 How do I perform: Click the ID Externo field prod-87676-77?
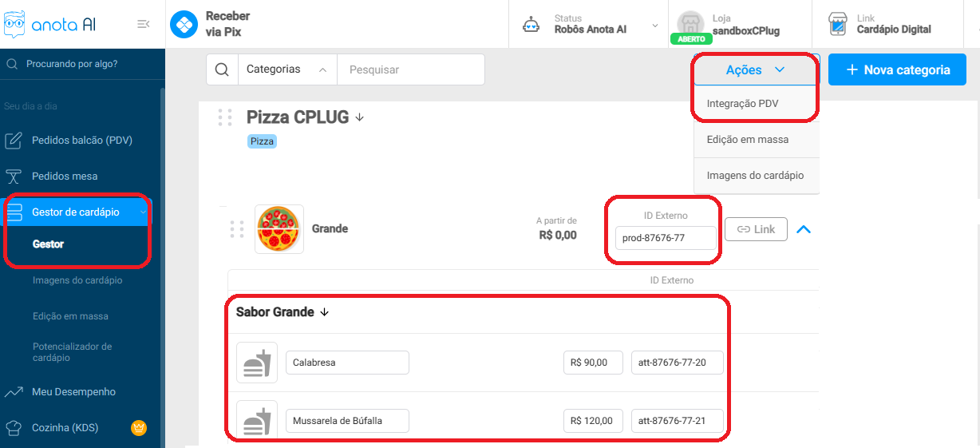coord(666,238)
